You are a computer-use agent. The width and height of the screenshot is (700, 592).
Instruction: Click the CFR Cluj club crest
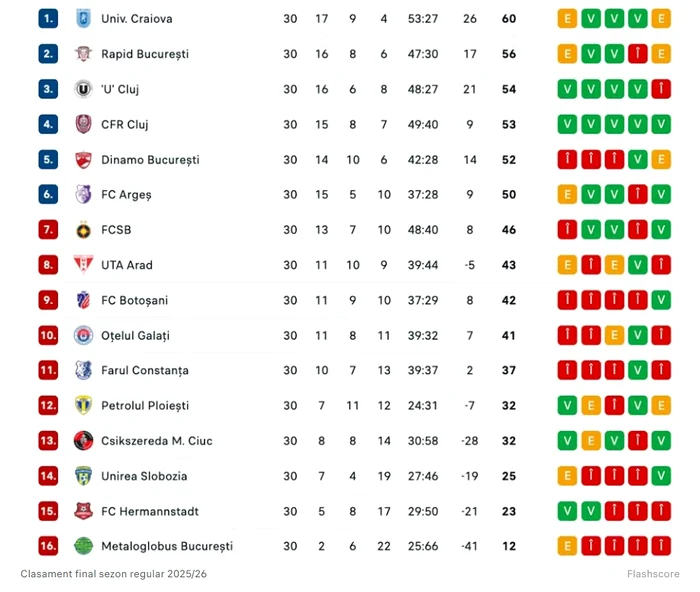83,124
